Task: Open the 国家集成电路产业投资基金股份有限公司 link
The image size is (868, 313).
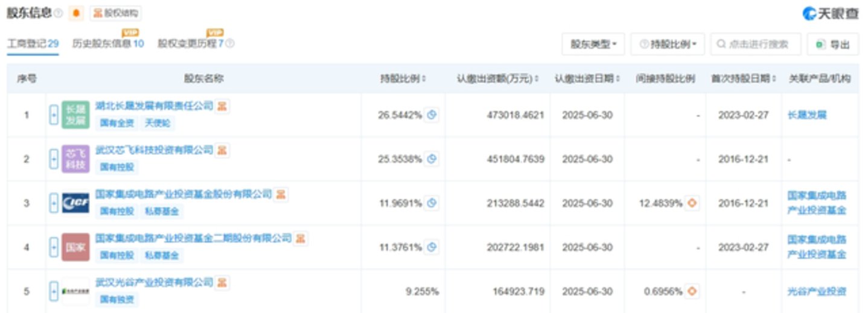Action: pyautogui.click(x=184, y=194)
